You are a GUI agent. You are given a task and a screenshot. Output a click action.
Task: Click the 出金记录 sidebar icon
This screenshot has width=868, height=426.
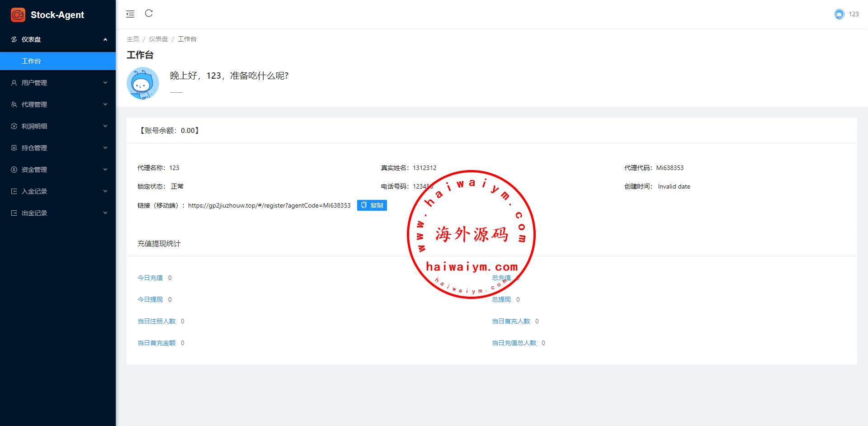[x=14, y=213]
